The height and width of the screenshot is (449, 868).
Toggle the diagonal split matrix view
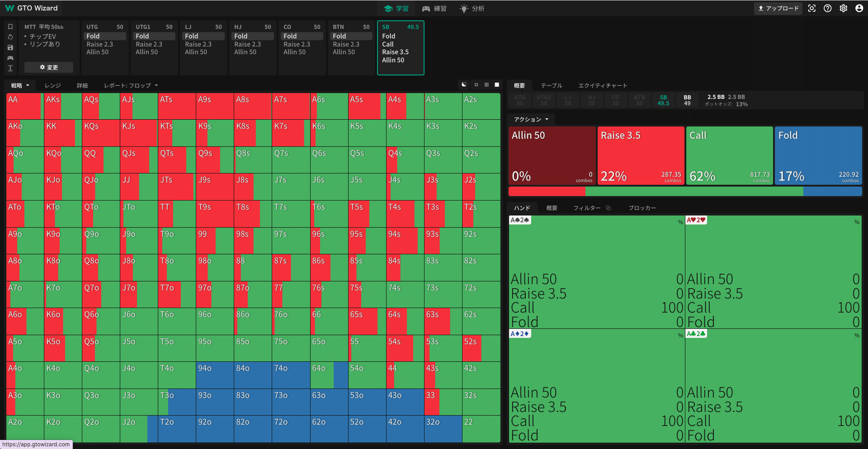point(464,85)
